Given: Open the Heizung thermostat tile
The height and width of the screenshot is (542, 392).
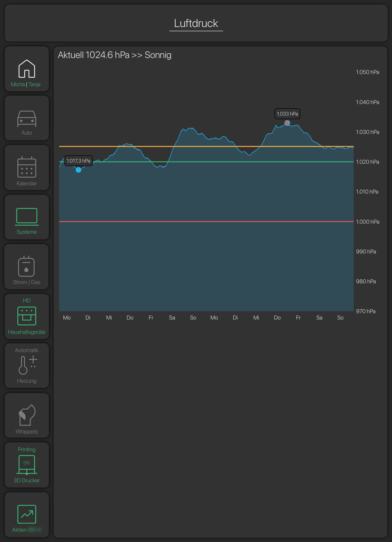Looking at the screenshot, I should click(27, 366).
